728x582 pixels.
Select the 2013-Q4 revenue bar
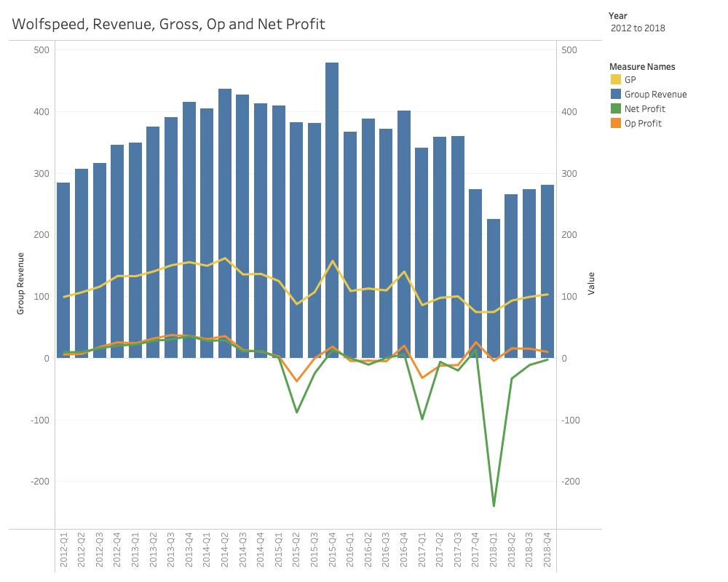(x=189, y=230)
